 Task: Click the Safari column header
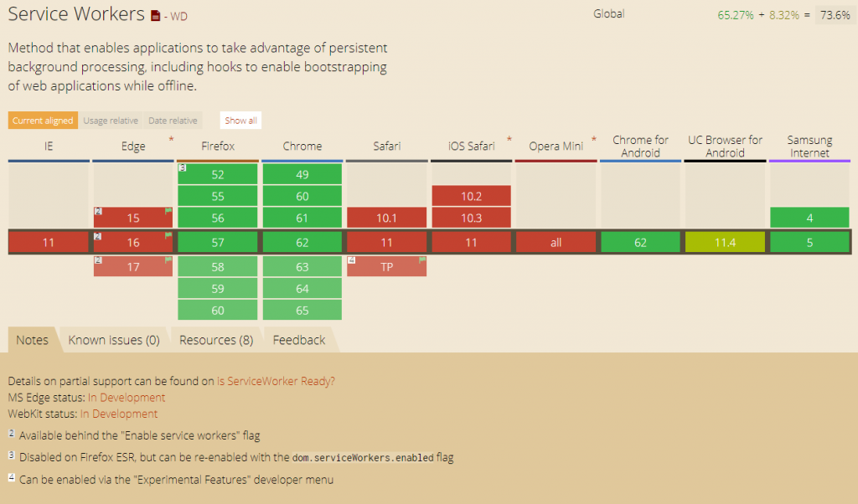point(387,146)
